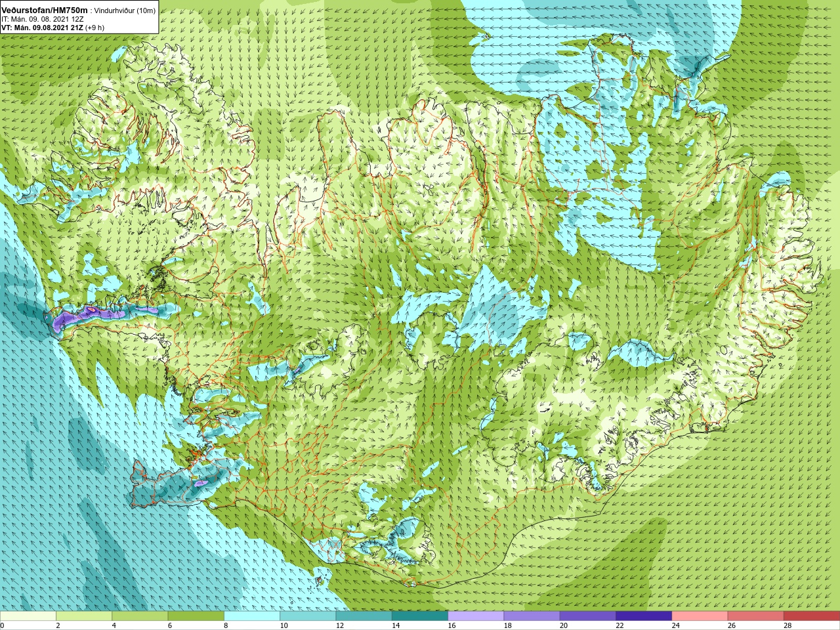Screen dimensions: 840x630
Task: Click the teal 12–14 legend swatch
Action: (364, 616)
